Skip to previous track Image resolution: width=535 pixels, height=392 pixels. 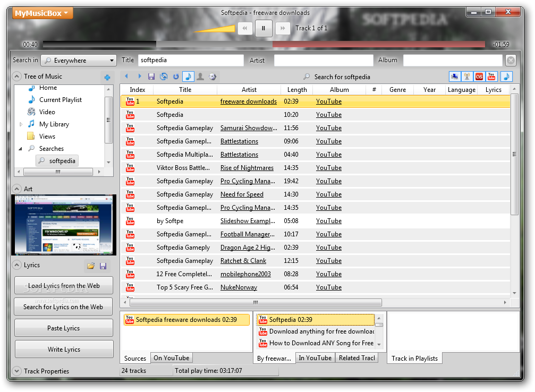tap(245, 28)
